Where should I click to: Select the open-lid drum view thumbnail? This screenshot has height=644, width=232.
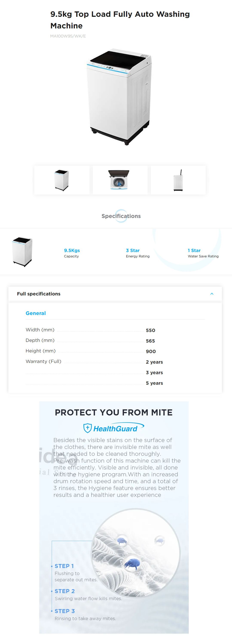click(x=120, y=180)
